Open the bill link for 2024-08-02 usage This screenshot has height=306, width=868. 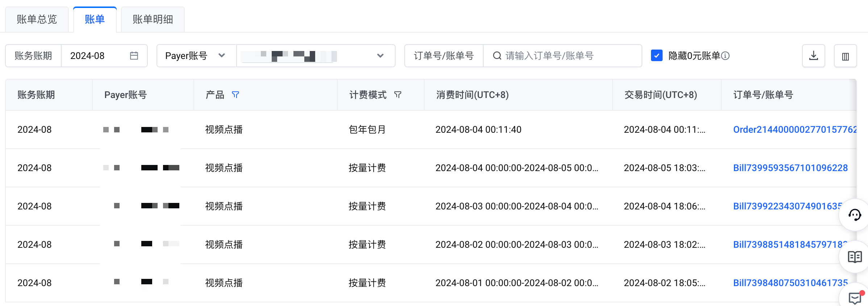pyautogui.click(x=789, y=245)
